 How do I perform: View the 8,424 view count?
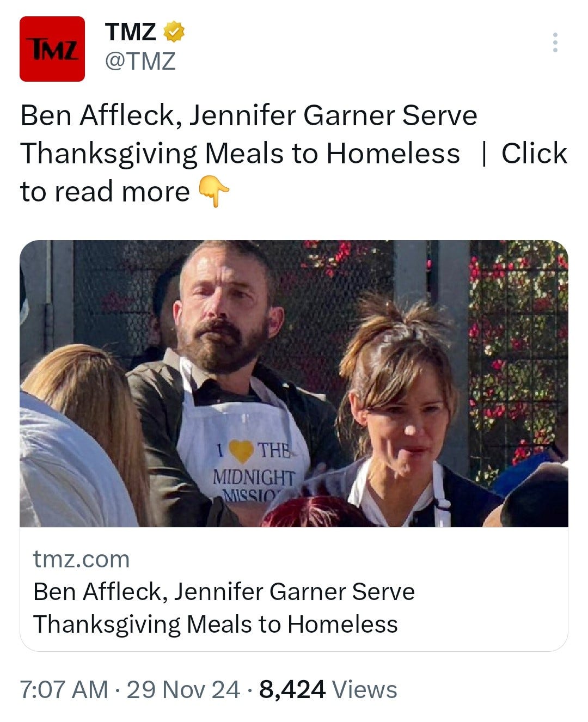click(292, 689)
